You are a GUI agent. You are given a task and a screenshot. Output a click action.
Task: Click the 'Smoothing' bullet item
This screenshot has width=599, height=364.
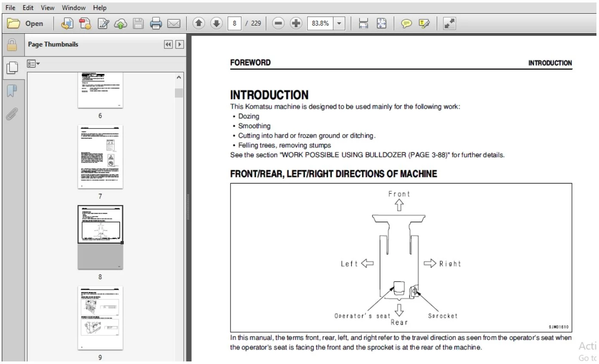click(x=254, y=126)
